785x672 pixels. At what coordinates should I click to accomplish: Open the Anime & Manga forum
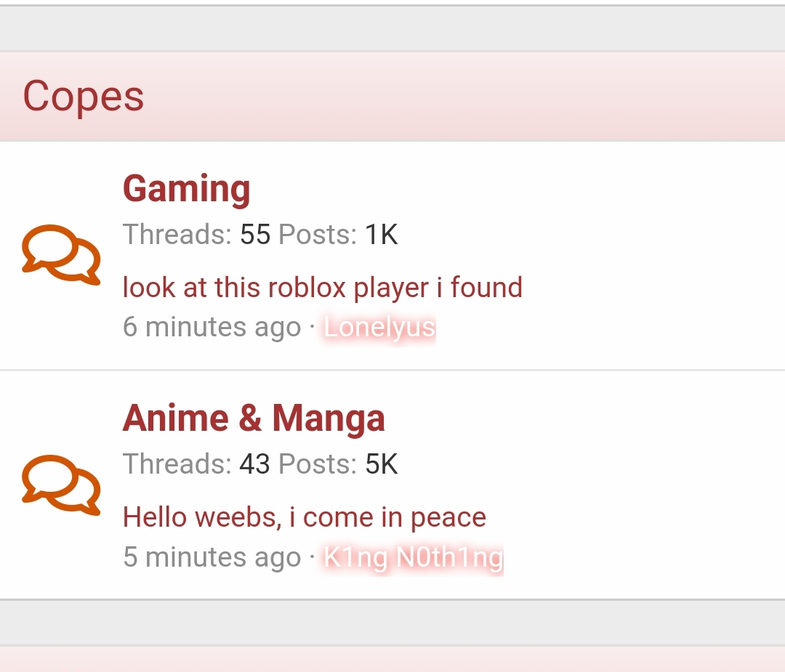click(x=254, y=418)
